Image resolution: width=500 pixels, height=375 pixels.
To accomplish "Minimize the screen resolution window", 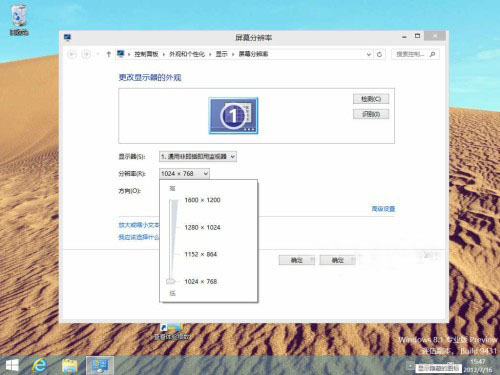I will pos(404,36).
